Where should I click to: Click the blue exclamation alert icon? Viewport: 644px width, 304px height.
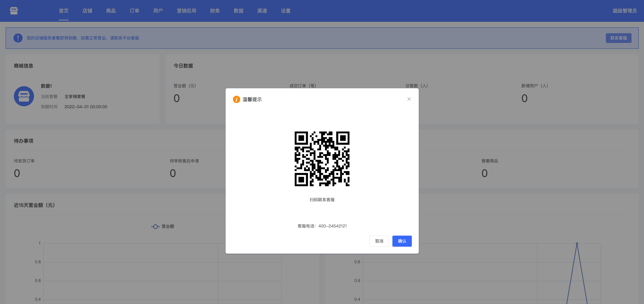pyautogui.click(x=18, y=38)
